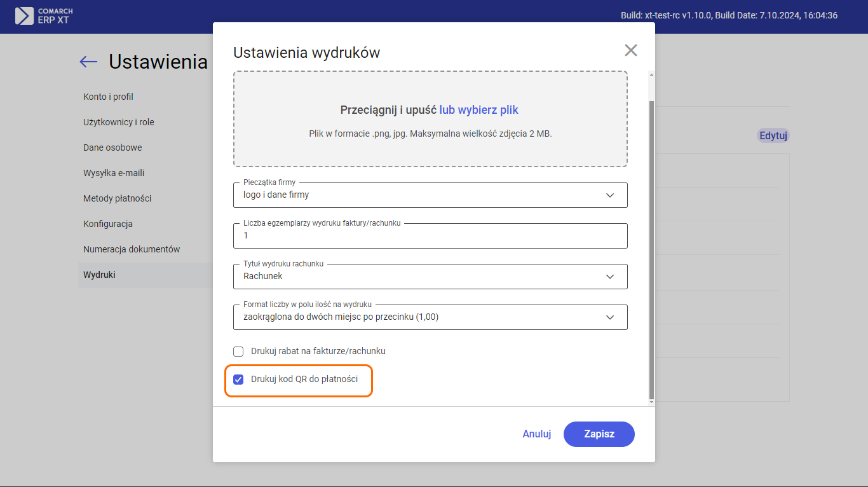Click the back arrow beside Ustawienia

[x=88, y=62]
